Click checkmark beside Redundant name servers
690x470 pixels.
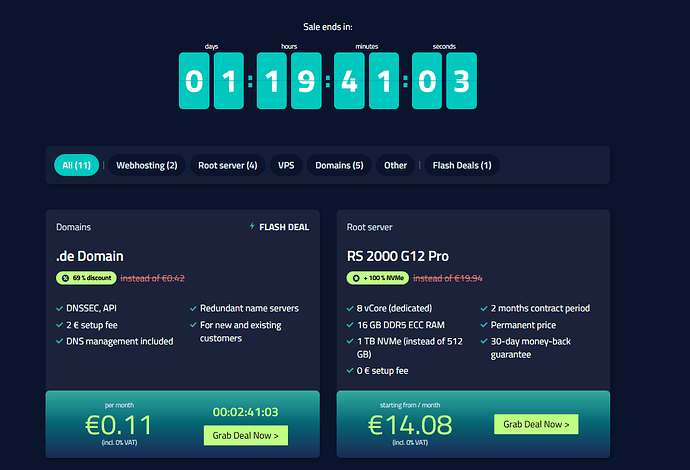[x=193, y=308]
